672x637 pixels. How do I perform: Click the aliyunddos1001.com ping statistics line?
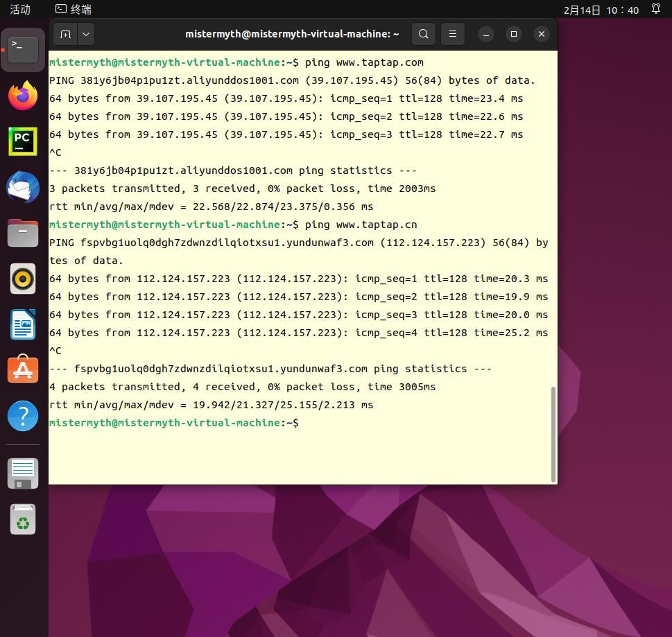(233, 171)
